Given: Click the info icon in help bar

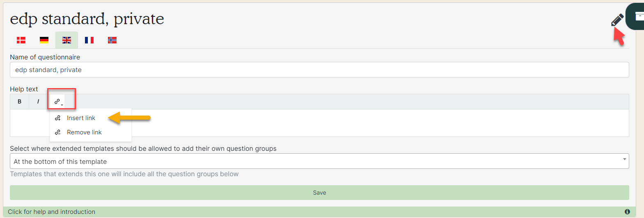Looking at the screenshot, I should point(627,212).
